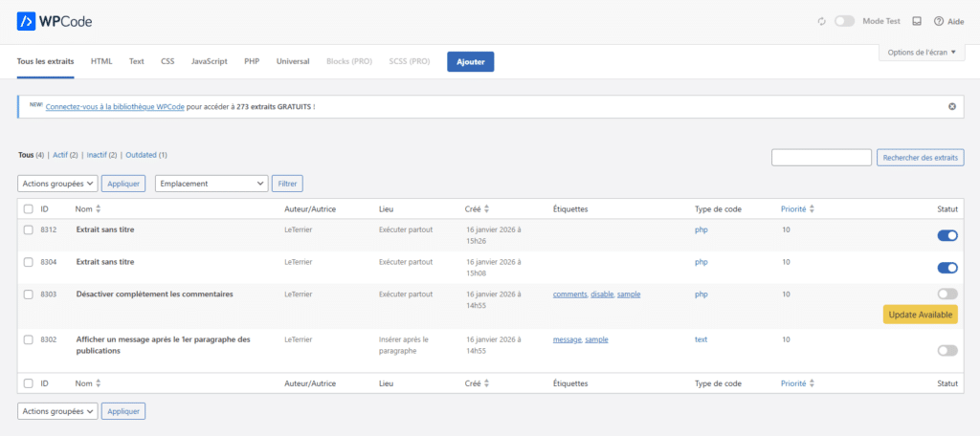Click the WPCode logo icon
The height and width of the screenshot is (436, 980).
coord(28,21)
